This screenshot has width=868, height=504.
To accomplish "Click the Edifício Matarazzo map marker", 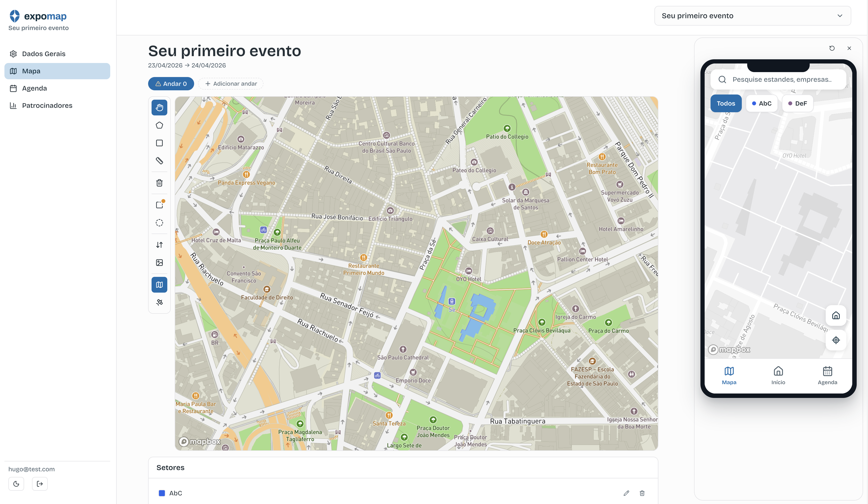I will [241, 139].
